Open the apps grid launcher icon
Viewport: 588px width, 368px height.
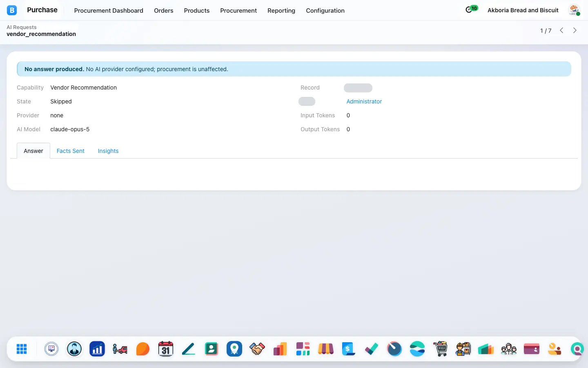coord(22,349)
